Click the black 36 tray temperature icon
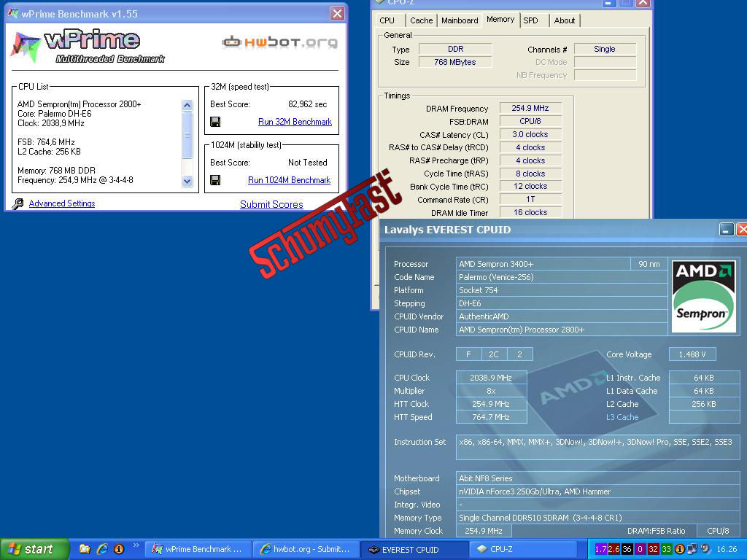 (x=627, y=549)
